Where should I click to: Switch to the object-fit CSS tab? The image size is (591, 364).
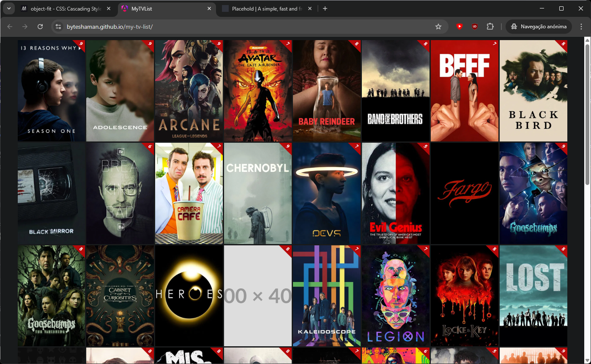click(66, 8)
